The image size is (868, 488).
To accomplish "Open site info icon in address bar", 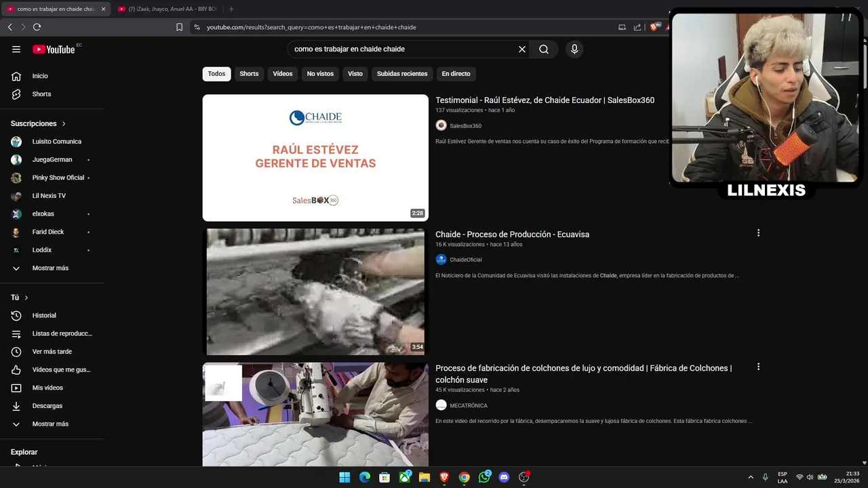I will (x=197, y=27).
